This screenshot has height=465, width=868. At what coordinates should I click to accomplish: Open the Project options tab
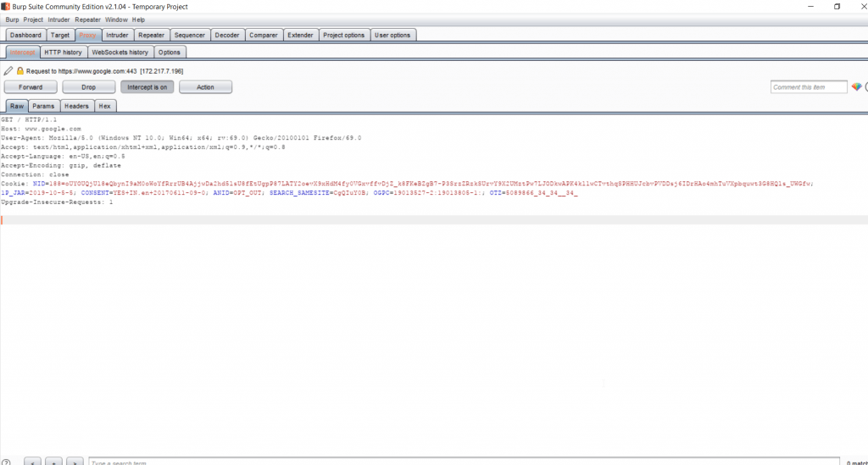click(x=344, y=35)
